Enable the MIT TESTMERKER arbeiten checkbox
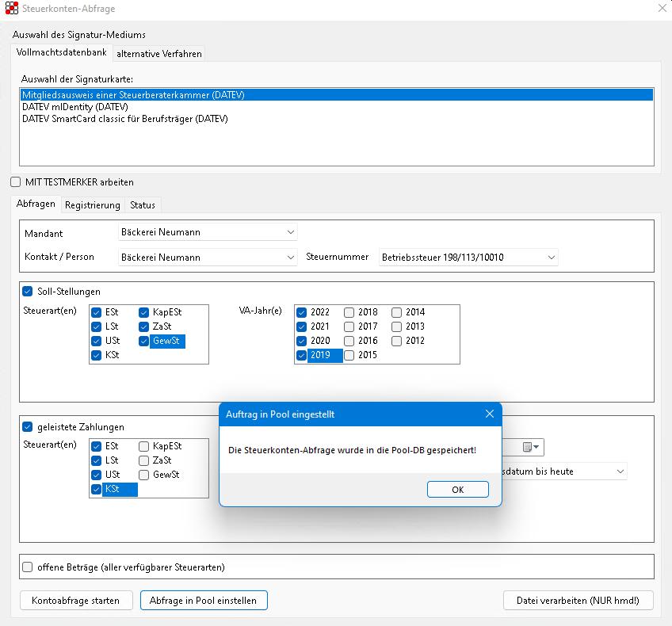Screen dimensions: 672x626 16,182
